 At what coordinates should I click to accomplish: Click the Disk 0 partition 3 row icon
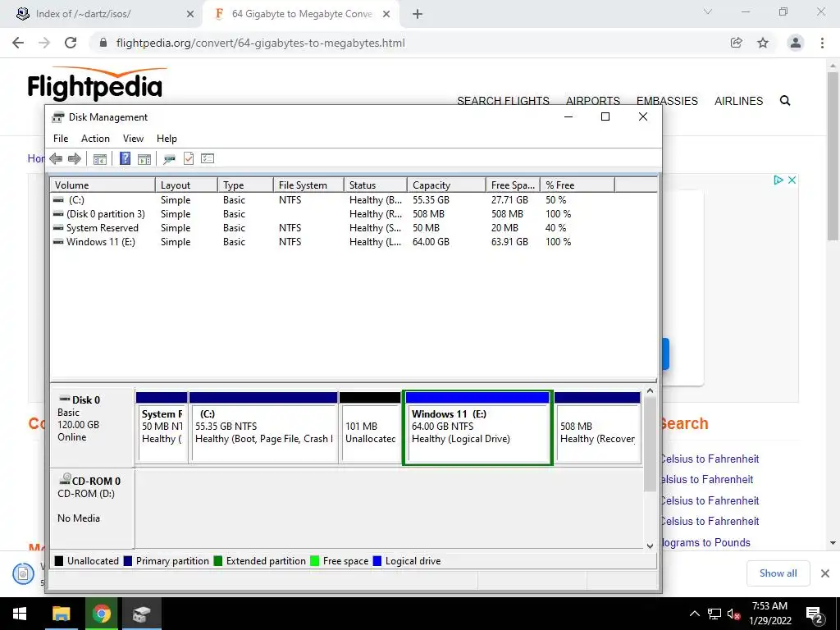click(58, 214)
